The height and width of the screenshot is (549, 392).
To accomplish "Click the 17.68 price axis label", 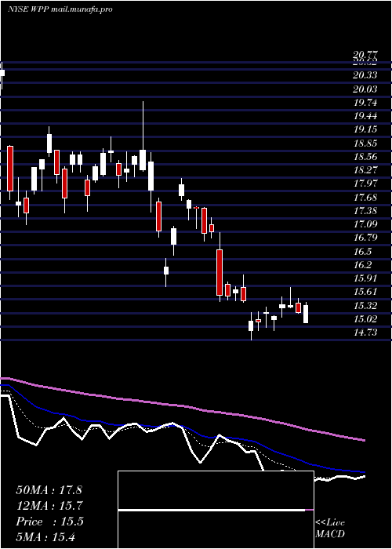I will [x=365, y=197].
